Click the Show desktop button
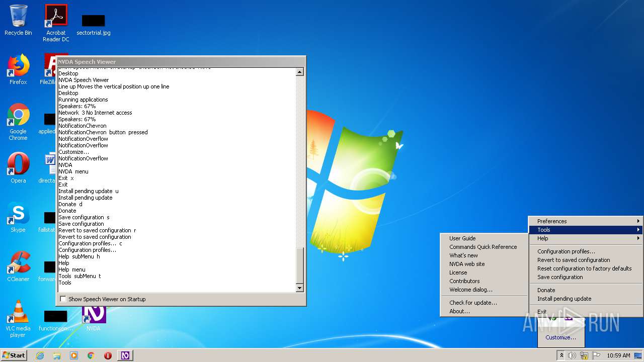The image size is (644, 362). (638, 355)
